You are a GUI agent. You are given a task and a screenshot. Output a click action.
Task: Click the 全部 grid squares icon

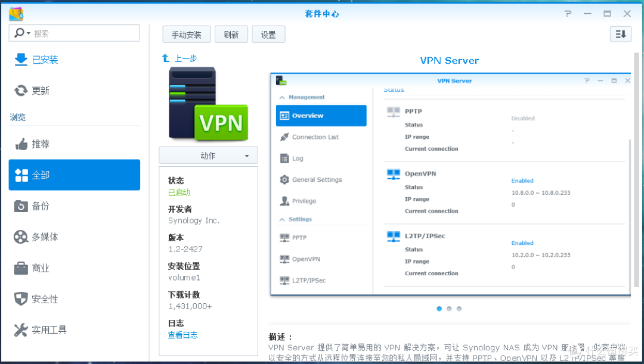click(x=21, y=175)
